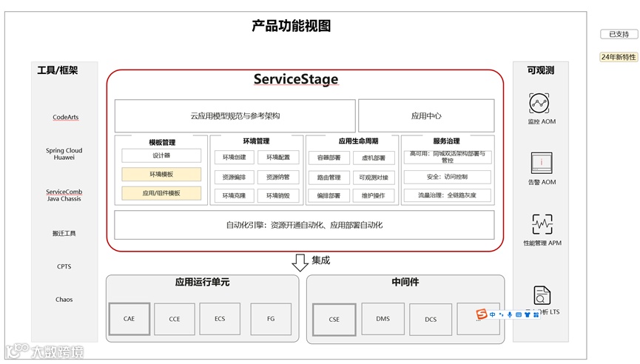
Task: Click the FG runtime unit box
Action: click(271, 319)
